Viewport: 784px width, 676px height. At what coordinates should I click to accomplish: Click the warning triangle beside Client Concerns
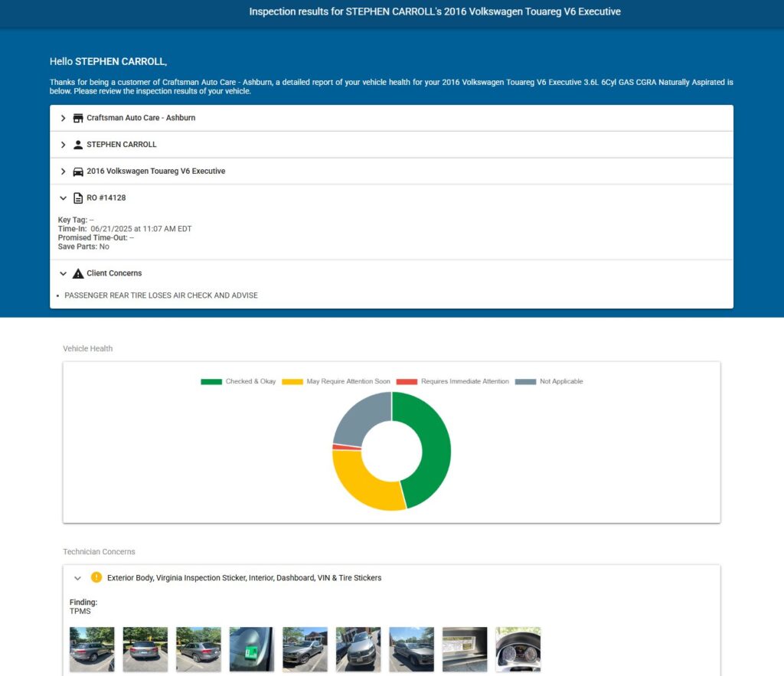click(77, 273)
